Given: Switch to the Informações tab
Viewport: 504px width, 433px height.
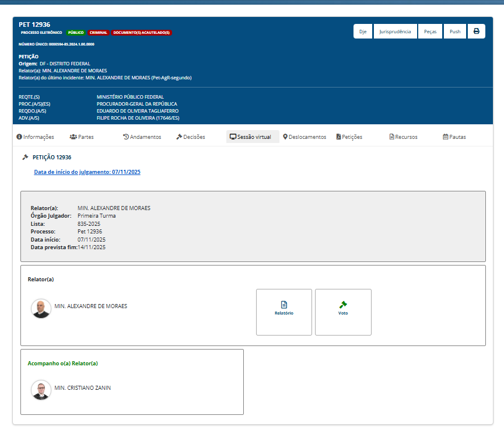Looking at the screenshot, I should click(x=36, y=137).
